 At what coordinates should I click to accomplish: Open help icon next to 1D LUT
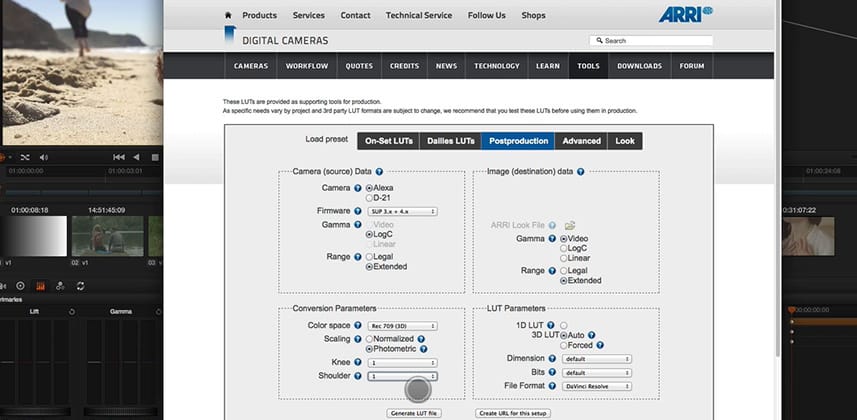[551, 325]
